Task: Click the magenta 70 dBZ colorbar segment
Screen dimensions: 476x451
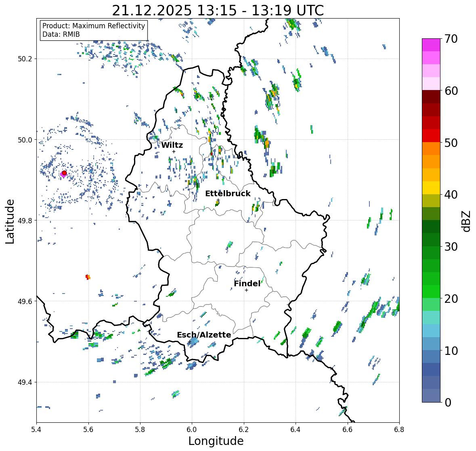Action: click(431, 45)
